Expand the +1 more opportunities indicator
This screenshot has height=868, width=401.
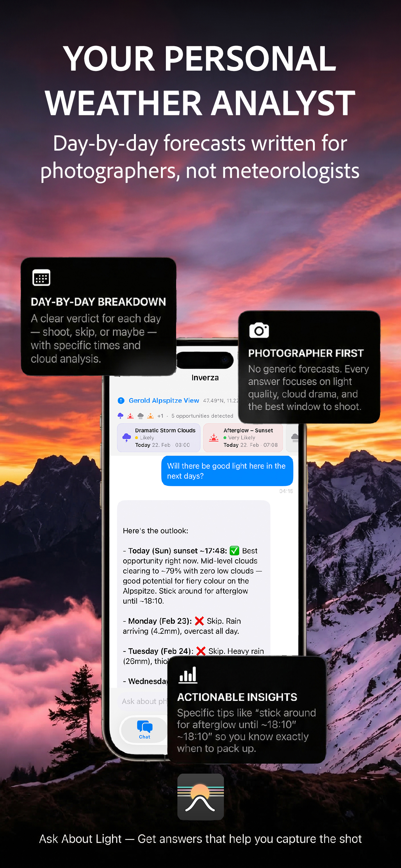pos(160,416)
